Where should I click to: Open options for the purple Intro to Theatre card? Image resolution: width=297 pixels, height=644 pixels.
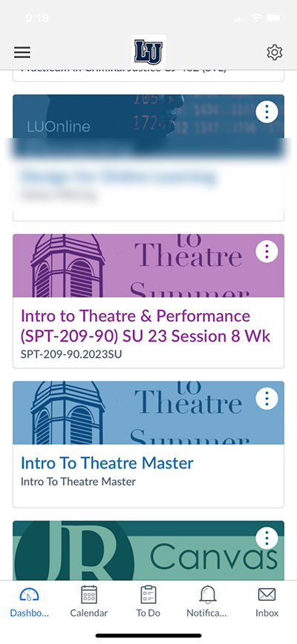267,251
